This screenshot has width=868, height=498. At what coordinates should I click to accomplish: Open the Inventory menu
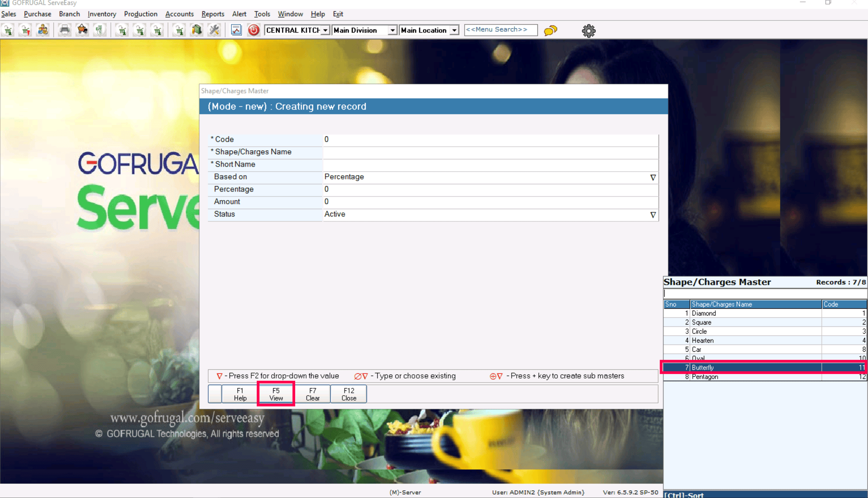point(102,14)
